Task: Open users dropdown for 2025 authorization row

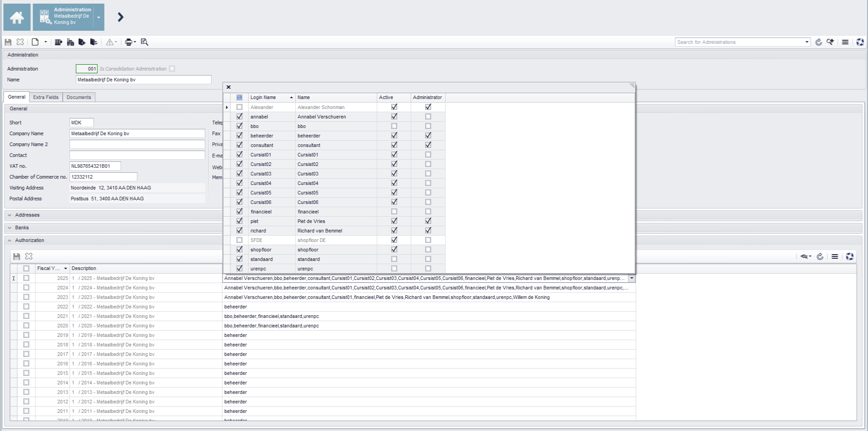Action: 632,279
